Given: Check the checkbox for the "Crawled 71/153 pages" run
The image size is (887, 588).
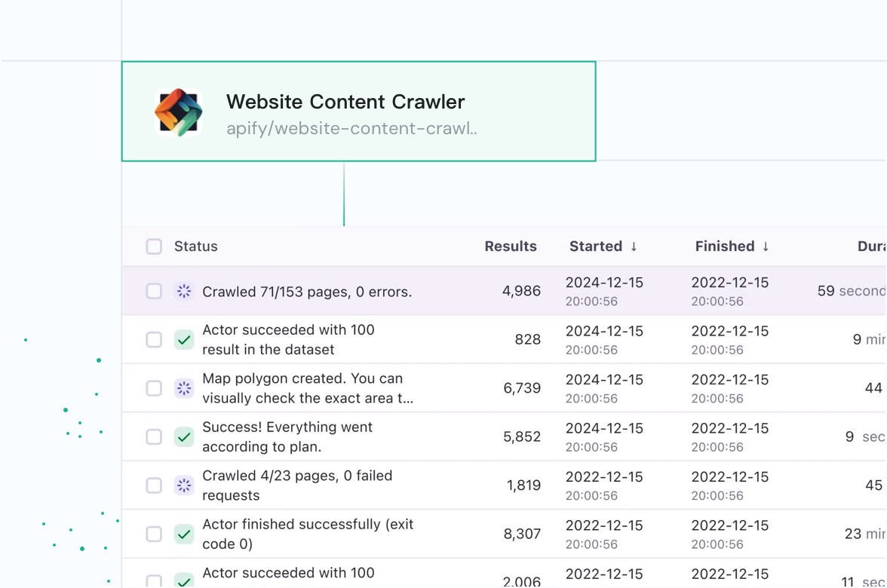Looking at the screenshot, I should click(154, 291).
